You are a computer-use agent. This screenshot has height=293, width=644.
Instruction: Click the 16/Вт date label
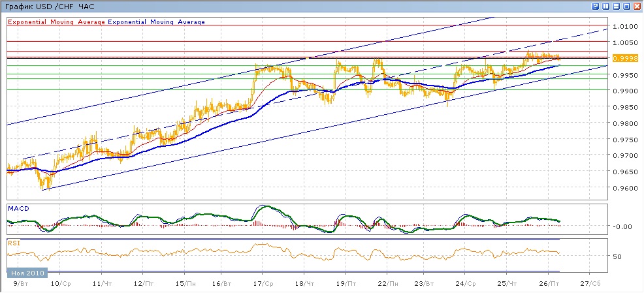[x=222, y=284]
